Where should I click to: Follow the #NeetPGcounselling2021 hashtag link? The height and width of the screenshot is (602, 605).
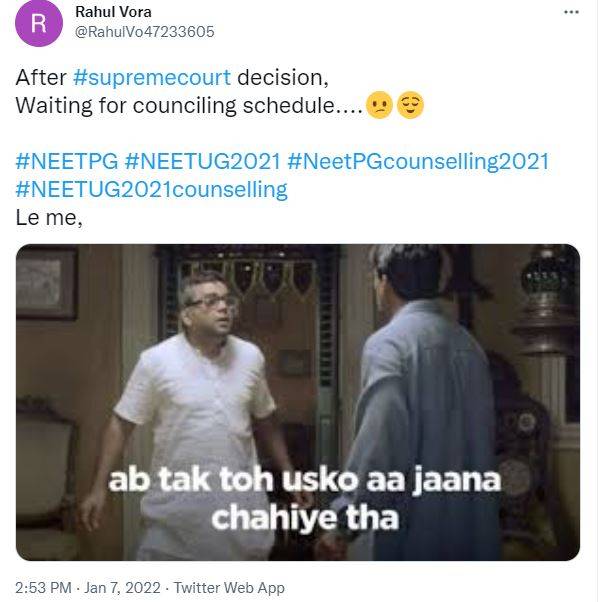(x=418, y=161)
